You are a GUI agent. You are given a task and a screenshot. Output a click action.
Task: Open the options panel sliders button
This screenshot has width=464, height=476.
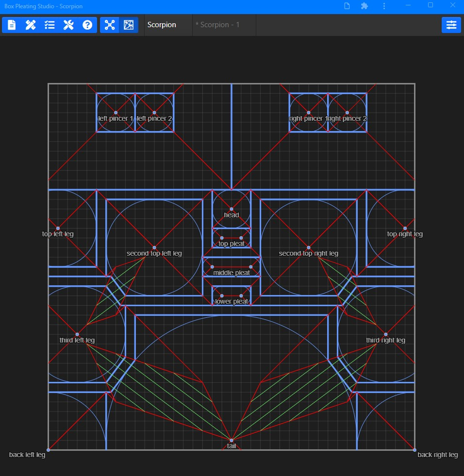451,25
